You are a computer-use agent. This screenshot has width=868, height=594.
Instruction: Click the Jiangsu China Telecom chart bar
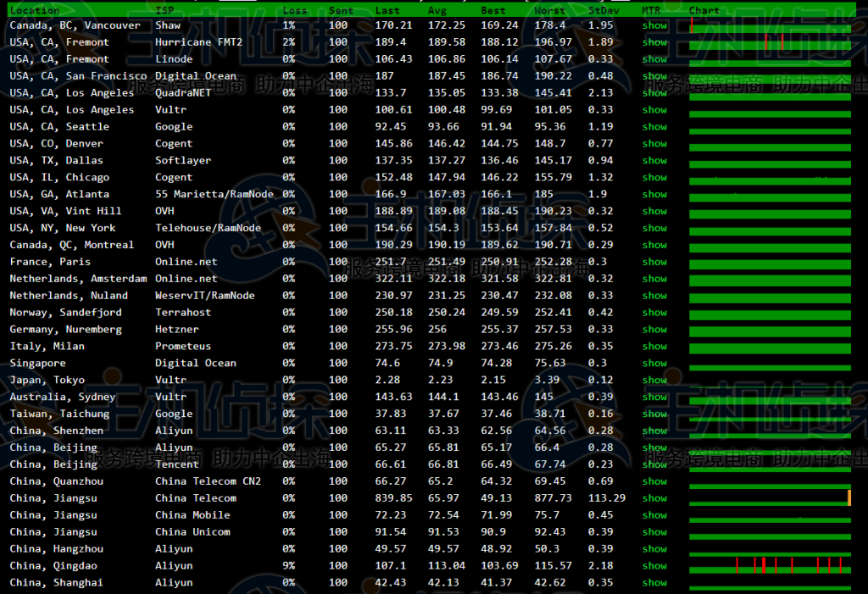point(769,497)
